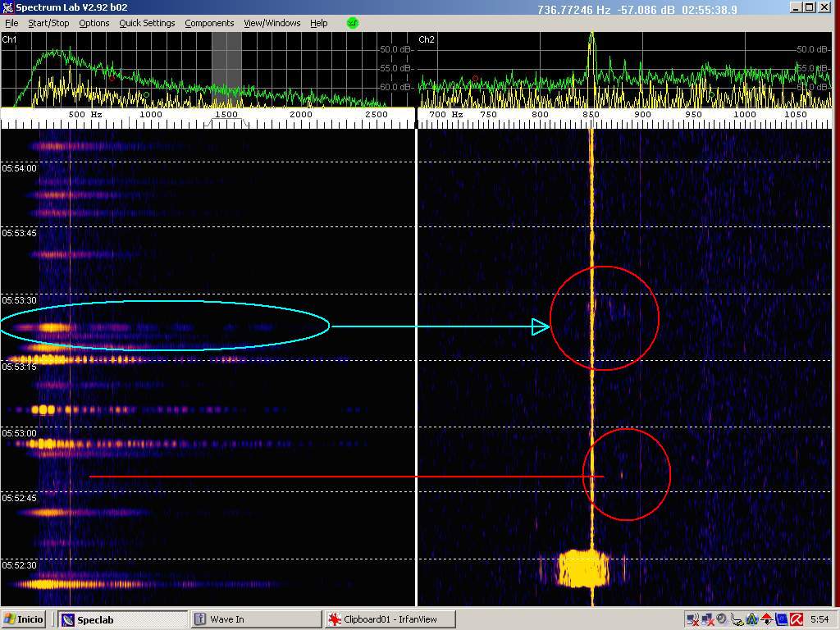
Task: Open the Start/Stop menu
Action: point(48,23)
